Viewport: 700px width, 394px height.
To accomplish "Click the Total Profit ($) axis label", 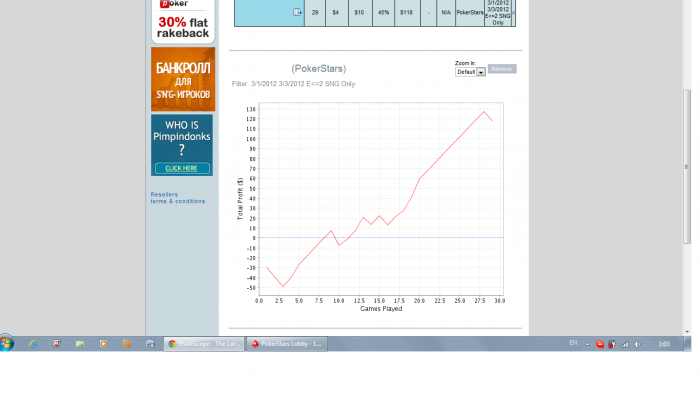I will [x=240, y=199].
